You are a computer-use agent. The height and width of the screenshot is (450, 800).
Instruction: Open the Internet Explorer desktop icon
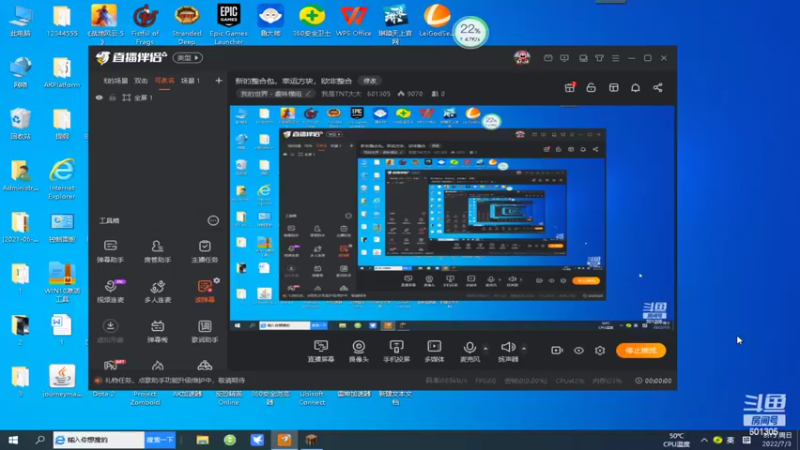coord(62,179)
